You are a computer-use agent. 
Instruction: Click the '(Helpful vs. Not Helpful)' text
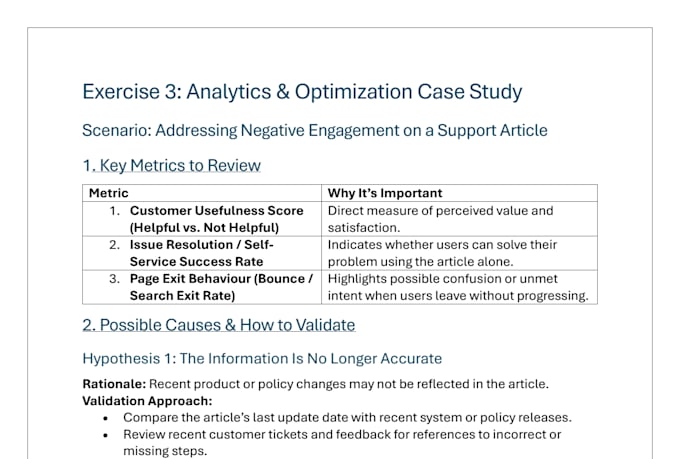point(204,228)
